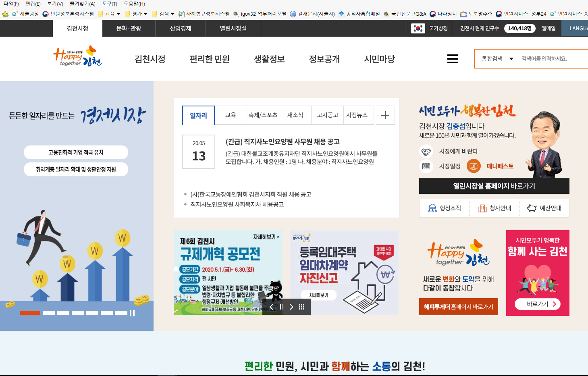This screenshot has height=376, width=588.
Task: Show next banner with right arrow
Action: (x=291, y=307)
